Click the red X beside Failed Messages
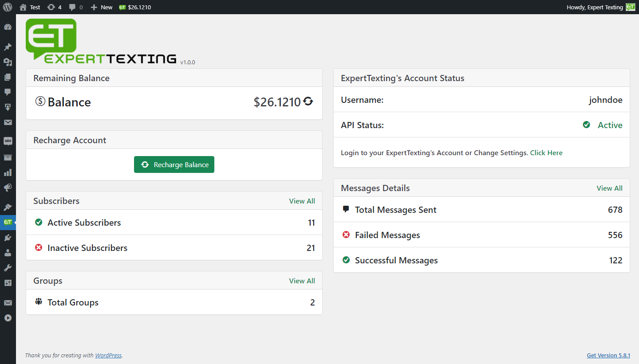 pyautogui.click(x=346, y=235)
